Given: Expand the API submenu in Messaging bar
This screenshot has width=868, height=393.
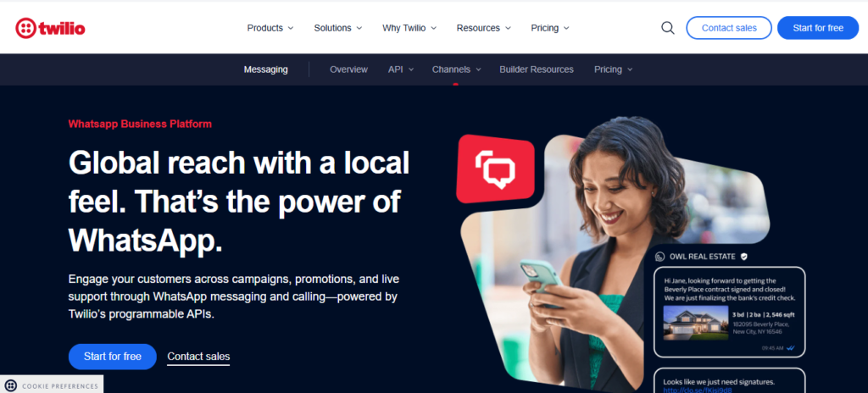Looking at the screenshot, I should [x=401, y=69].
